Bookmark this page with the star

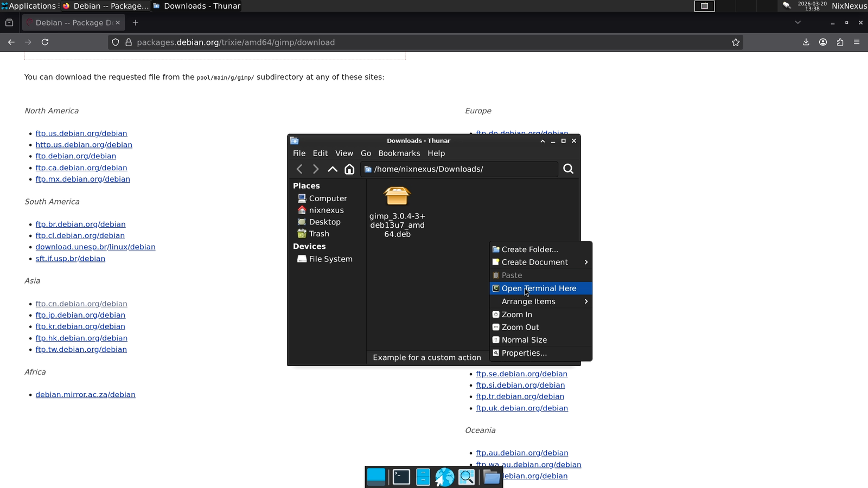[x=736, y=42]
